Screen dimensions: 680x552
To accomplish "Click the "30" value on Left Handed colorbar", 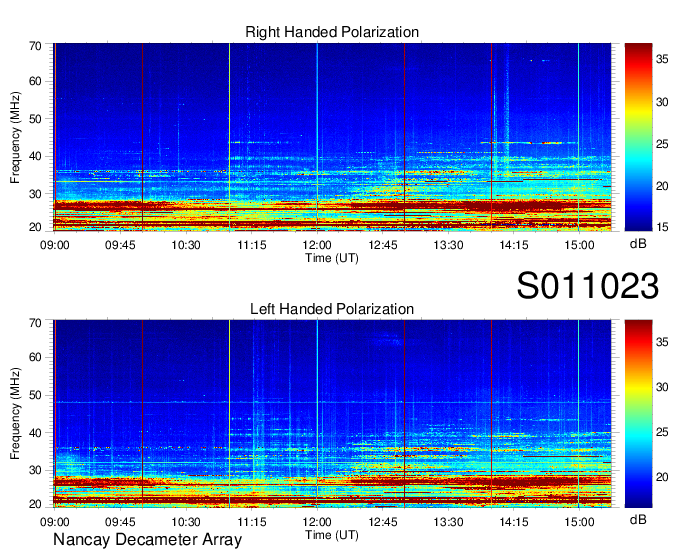I will coord(662,387).
